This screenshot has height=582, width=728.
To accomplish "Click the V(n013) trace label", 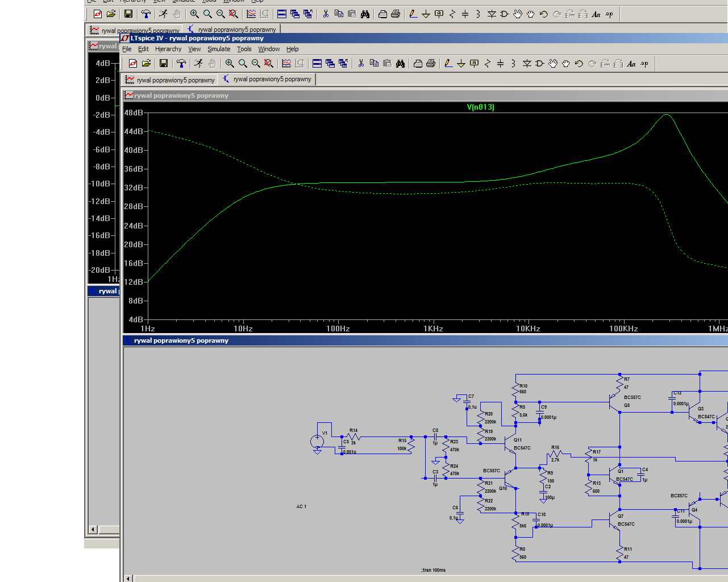I will tap(480, 107).
